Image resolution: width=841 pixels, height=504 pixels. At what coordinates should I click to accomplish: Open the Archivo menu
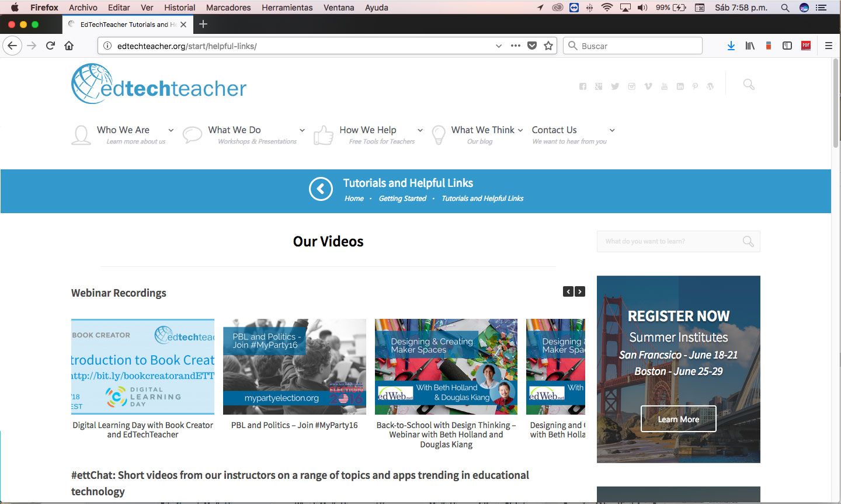(x=83, y=8)
